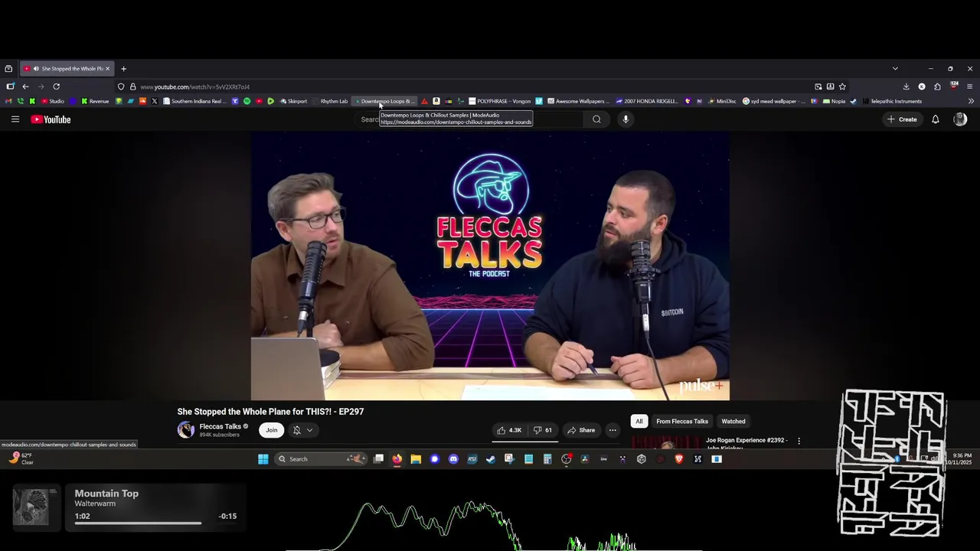This screenshot has width=980, height=551.
Task: Open the YouTube guide hamburger menu
Action: (x=15, y=119)
